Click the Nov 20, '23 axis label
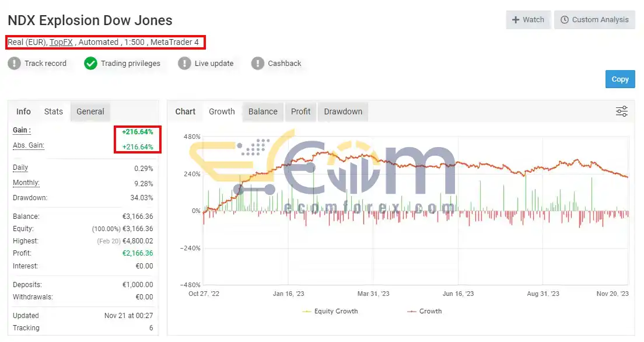 point(612,294)
